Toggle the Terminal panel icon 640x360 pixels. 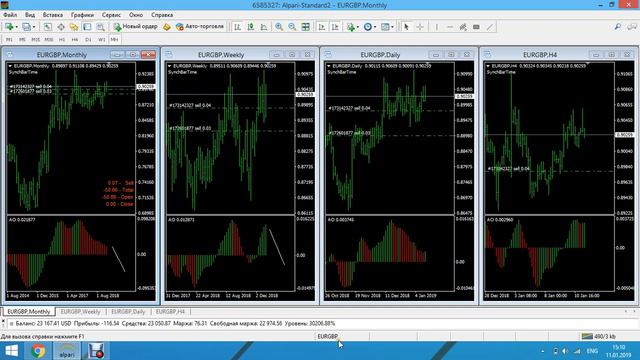point(87,27)
